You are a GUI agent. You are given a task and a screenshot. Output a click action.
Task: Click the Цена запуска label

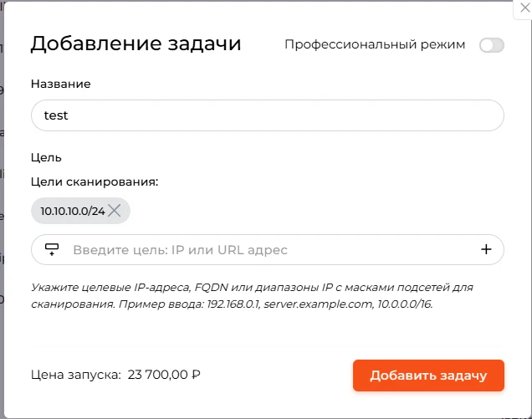pyautogui.click(x=76, y=375)
